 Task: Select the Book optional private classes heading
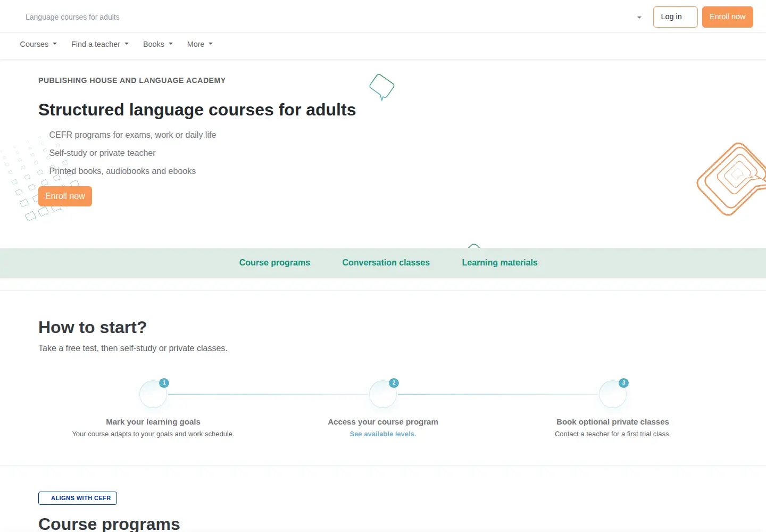point(613,422)
